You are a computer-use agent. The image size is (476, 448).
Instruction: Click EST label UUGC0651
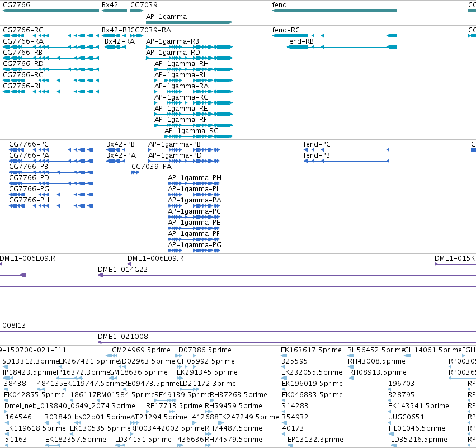pyautogui.click(x=406, y=418)
